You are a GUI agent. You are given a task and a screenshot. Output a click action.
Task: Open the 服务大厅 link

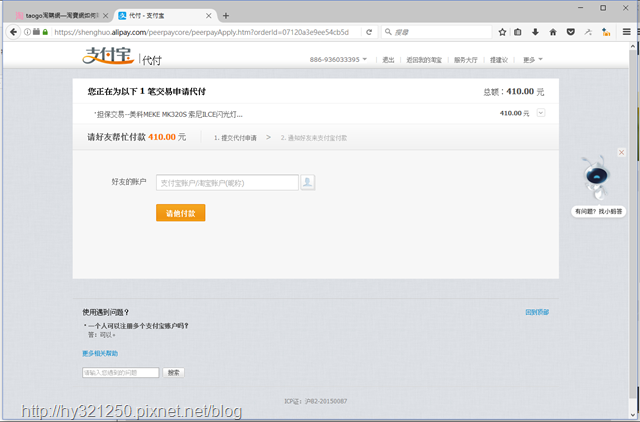point(466,60)
